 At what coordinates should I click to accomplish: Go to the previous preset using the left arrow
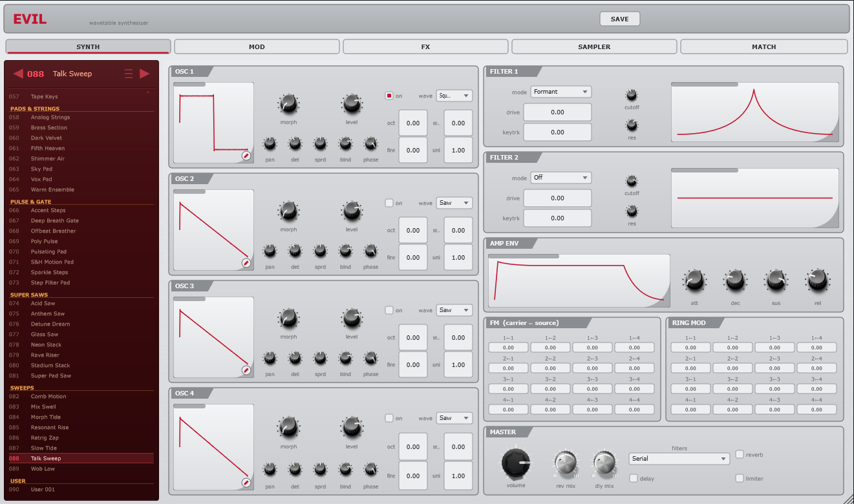pos(18,74)
